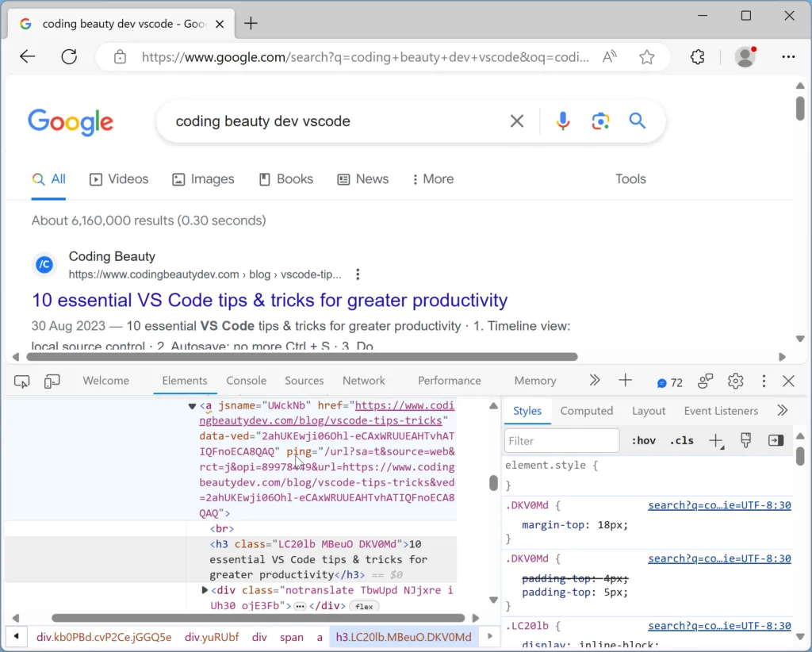Toggle device emulation mode icon
Screen dimensions: 812x652
pyautogui.click(x=52, y=382)
